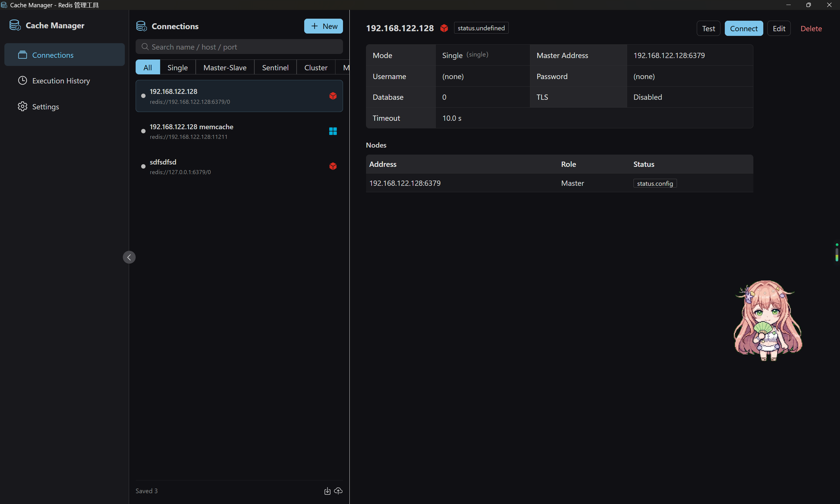Click the cloud upload export icon
This screenshot has height=504, width=840.
coord(338,491)
